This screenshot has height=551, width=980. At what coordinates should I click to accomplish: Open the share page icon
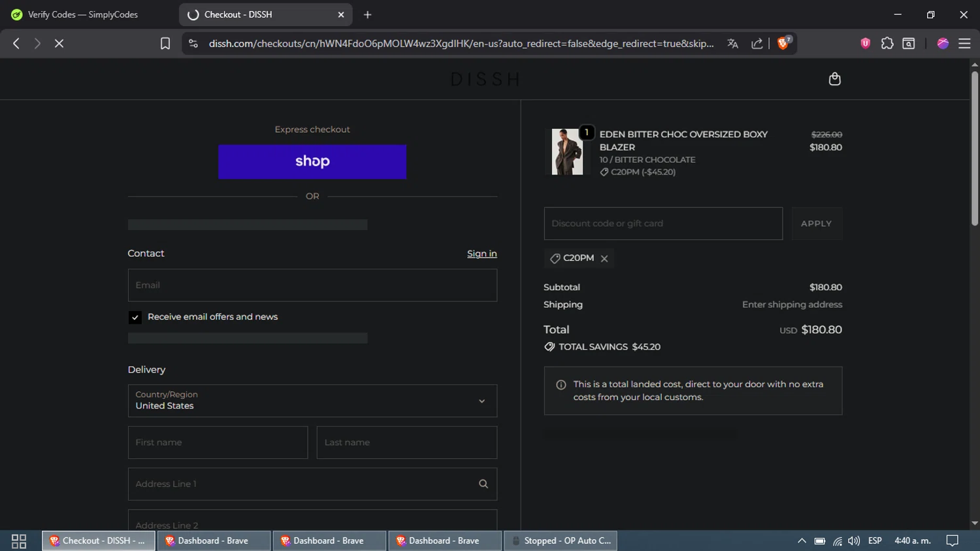pyautogui.click(x=757, y=43)
